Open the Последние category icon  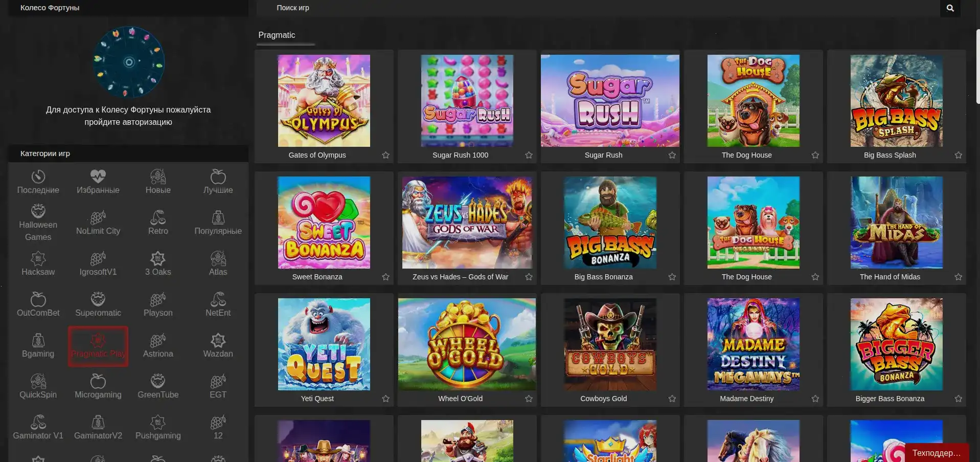pos(38,182)
